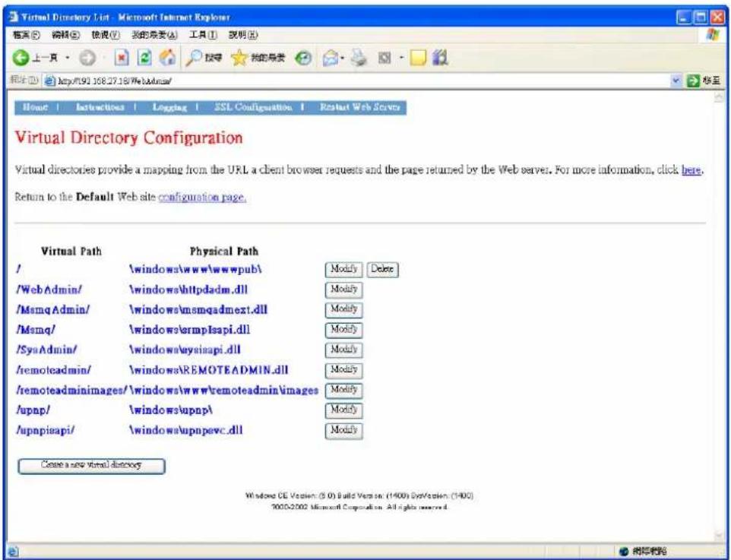This screenshot has width=731, height=560.
Task: Click Modify for the / root path
Action: pos(343,269)
